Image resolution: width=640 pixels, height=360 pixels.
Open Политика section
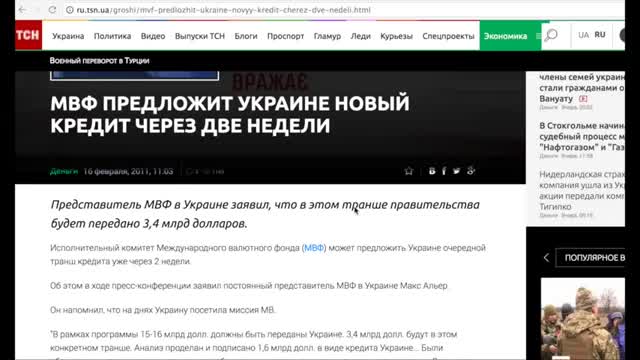[x=112, y=36]
